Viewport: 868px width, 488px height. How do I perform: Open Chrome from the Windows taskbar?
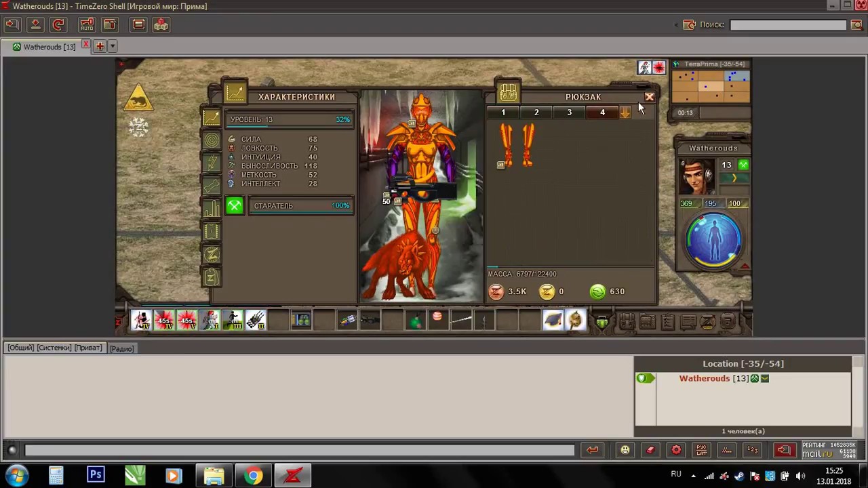coord(253,475)
